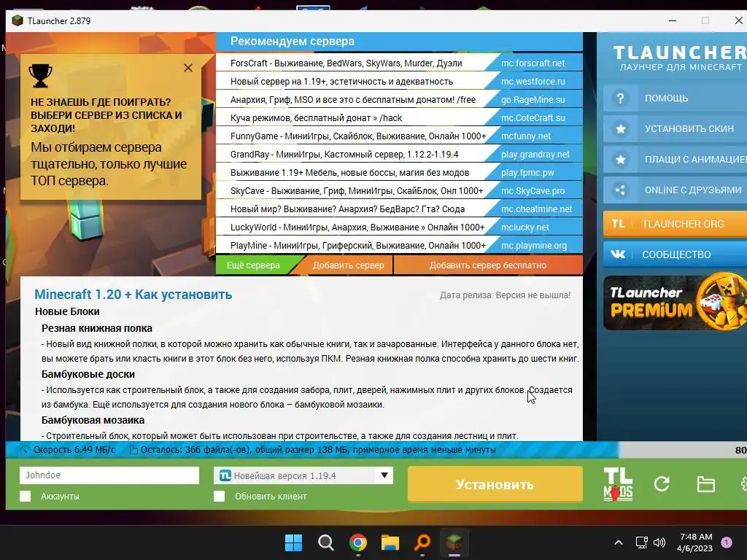This screenshot has width=747, height=560.
Task: Open the question mark Help icon
Action: [620, 98]
